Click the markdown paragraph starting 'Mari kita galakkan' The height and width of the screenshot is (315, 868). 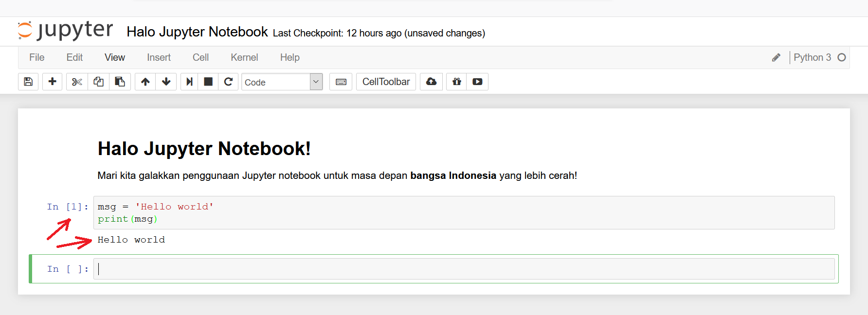click(337, 175)
